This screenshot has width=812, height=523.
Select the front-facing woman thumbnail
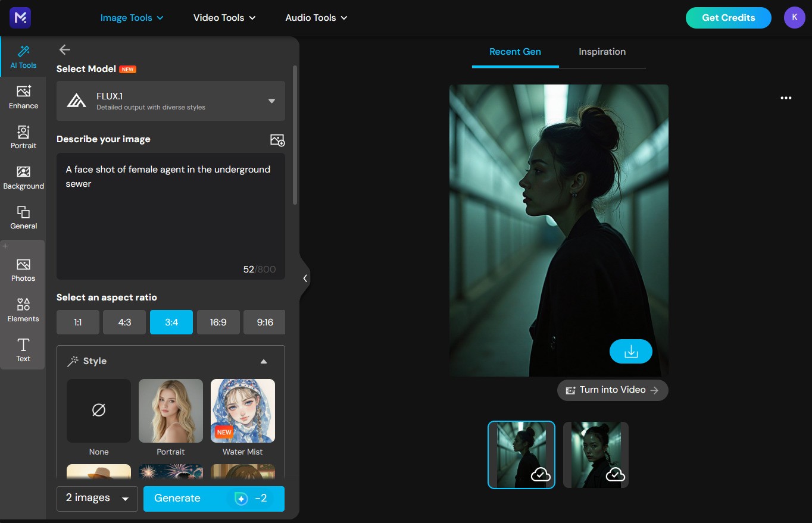click(x=596, y=455)
